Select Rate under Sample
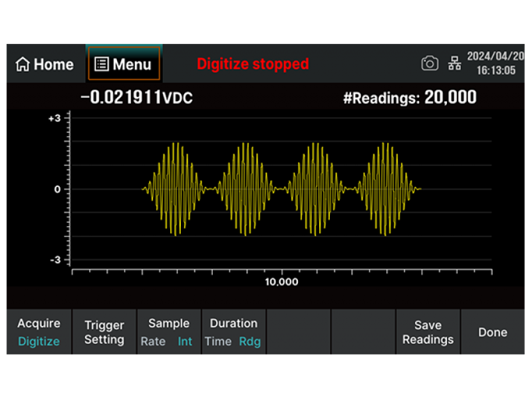Screen dimensions: 532x399 [x=153, y=342]
